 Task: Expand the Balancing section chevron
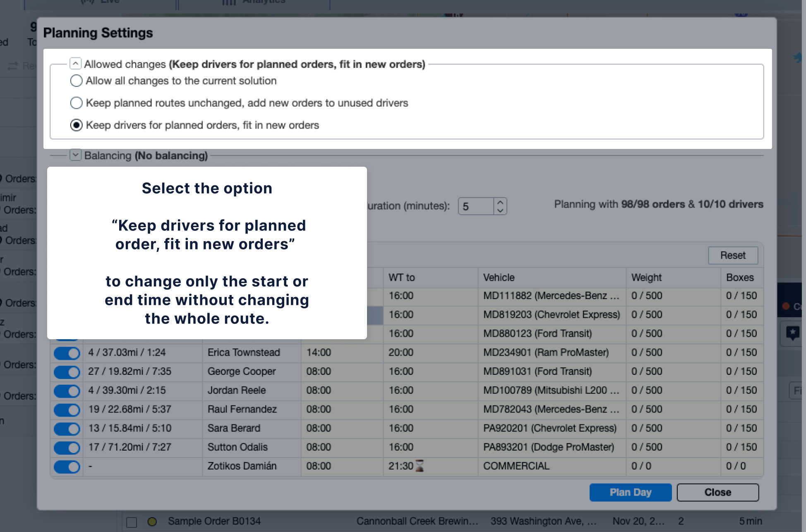click(75, 155)
